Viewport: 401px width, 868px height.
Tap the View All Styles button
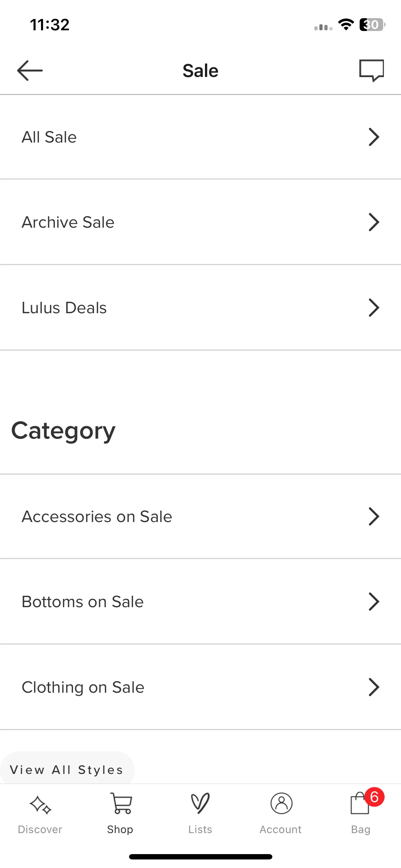coord(67,770)
